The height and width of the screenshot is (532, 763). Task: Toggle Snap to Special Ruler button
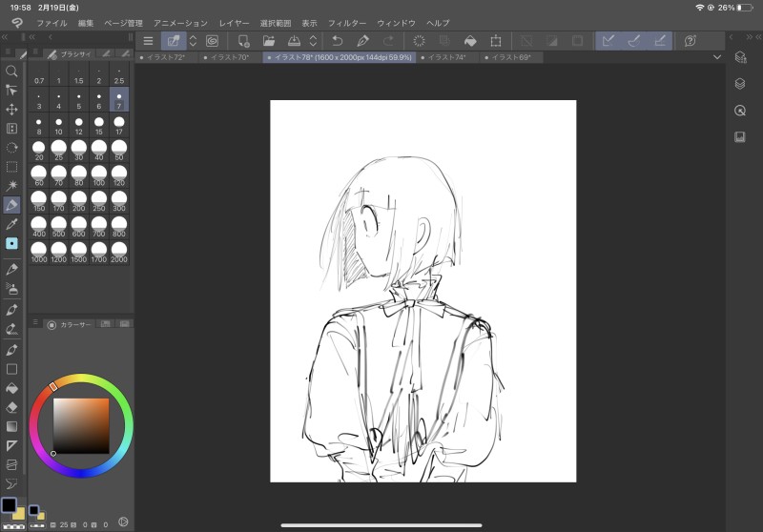pyautogui.click(x=633, y=41)
